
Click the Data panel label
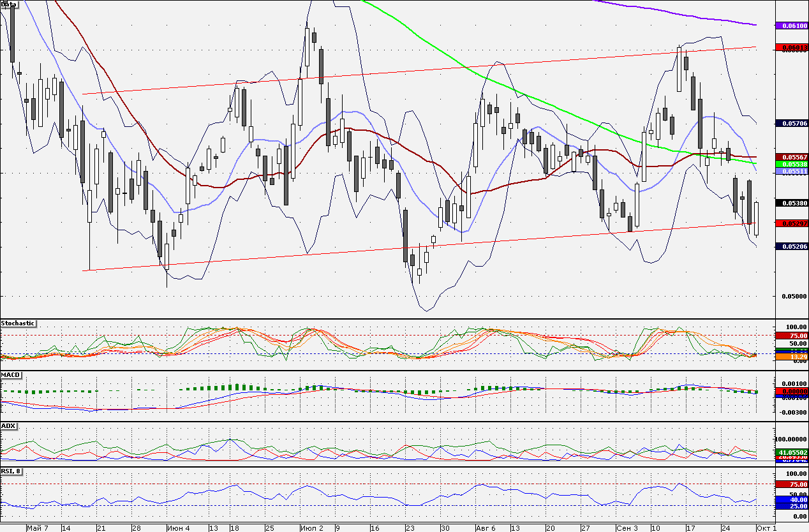click(9, 4)
